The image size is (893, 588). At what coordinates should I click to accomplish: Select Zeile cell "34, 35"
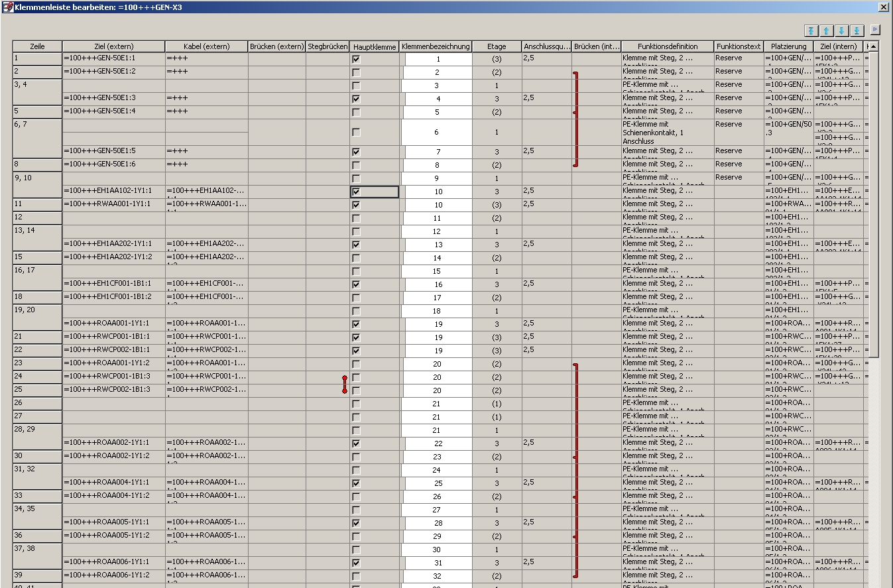(x=37, y=517)
